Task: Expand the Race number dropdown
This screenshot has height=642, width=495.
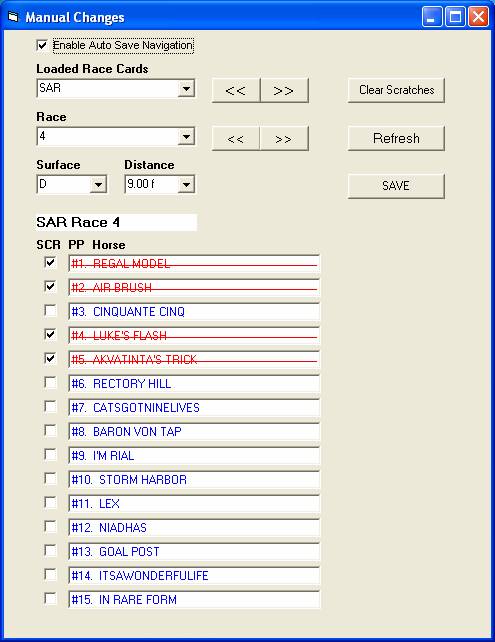Action: (186, 137)
